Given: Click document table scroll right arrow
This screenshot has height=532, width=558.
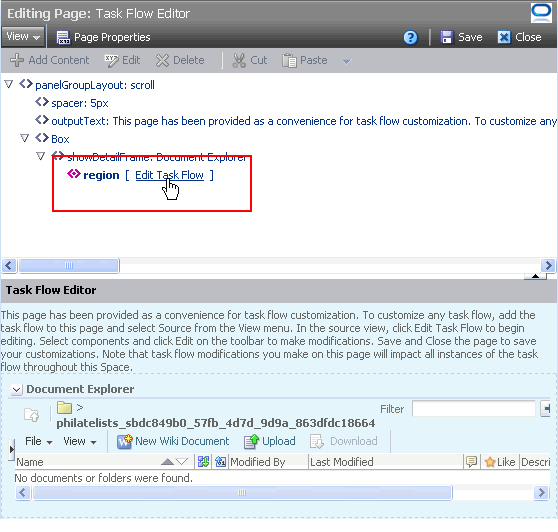Looking at the screenshot, I should 541,493.
